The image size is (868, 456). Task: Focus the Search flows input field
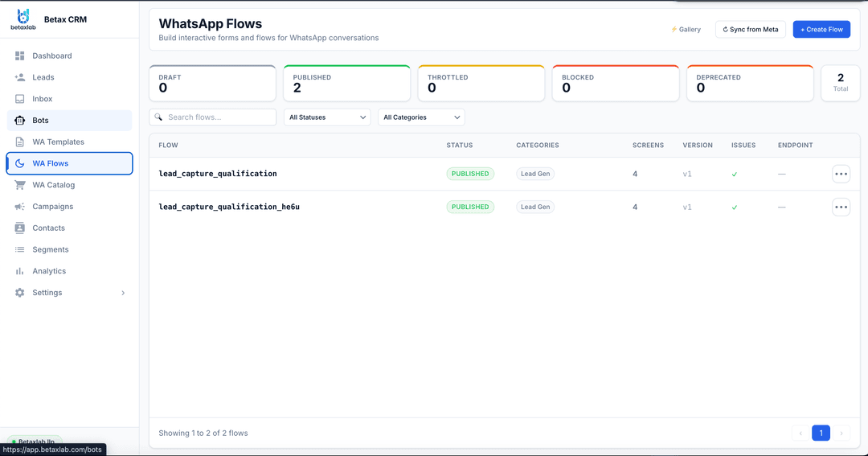pyautogui.click(x=212, y=117)
